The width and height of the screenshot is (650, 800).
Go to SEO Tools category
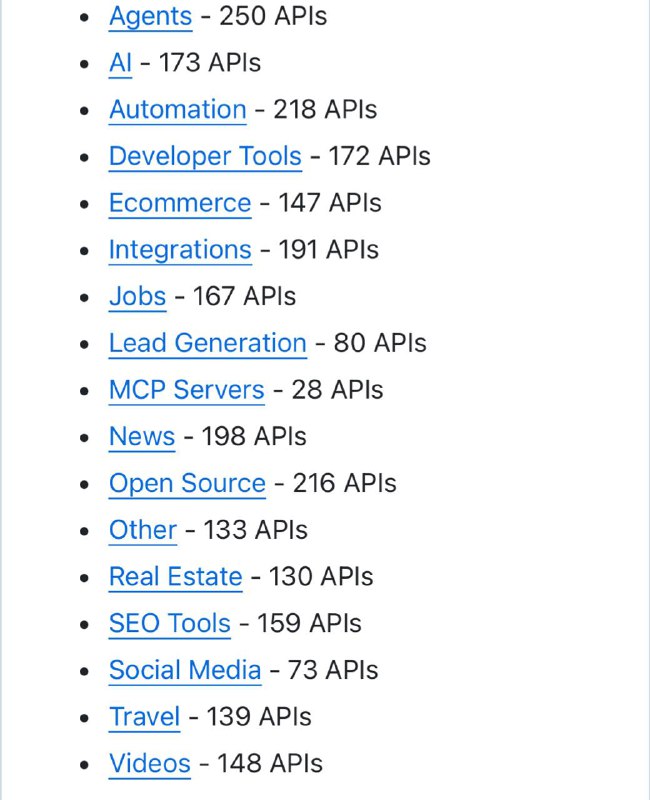[x=169, y=624]
